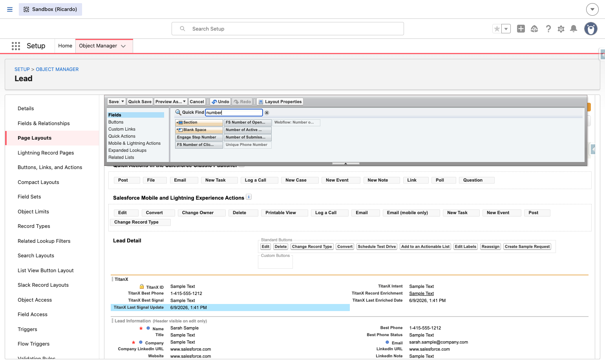Open Fields & Relationships in sidebar
The width and height of the screenshot is (605, 364).
44,123
